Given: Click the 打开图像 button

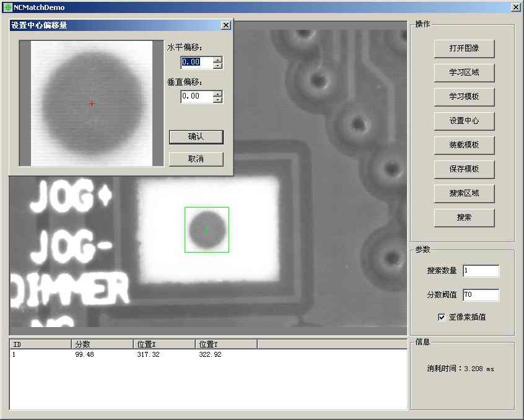Looking at the screenshot, I should (x=464, y=48).
